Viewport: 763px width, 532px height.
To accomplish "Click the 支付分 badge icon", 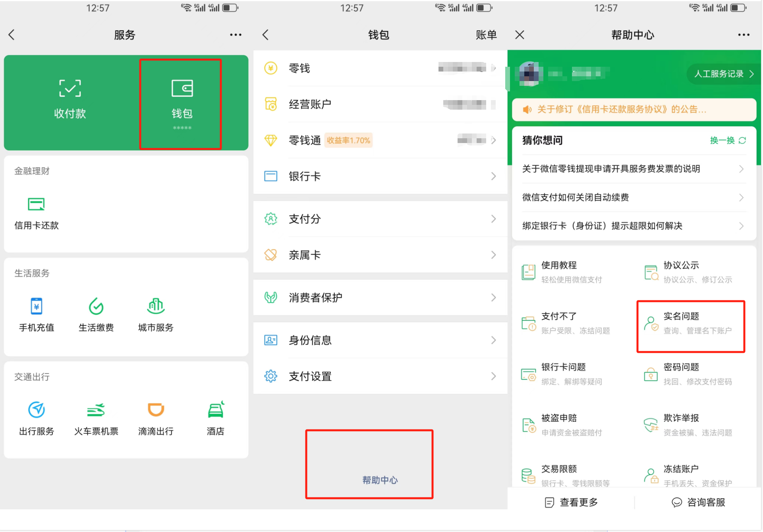I will coord(271,219).
